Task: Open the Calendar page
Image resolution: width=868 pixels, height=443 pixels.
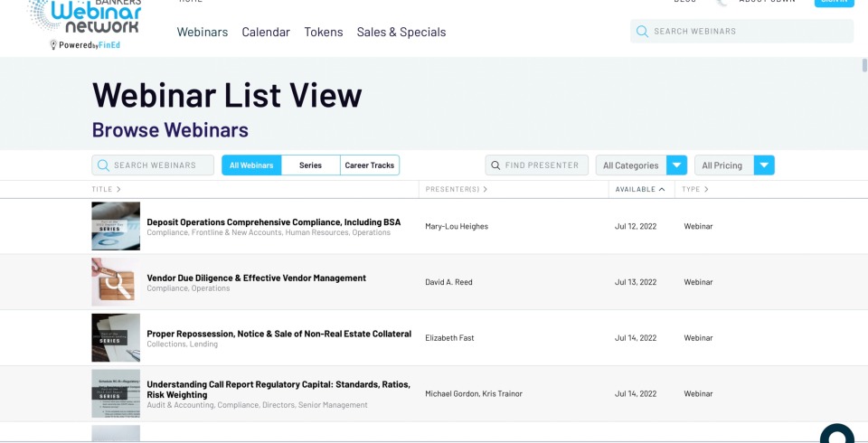Action: (266, 32)
